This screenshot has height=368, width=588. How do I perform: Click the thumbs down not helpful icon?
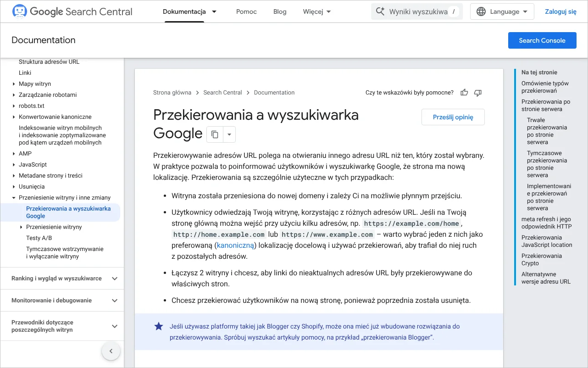[478, 93]
